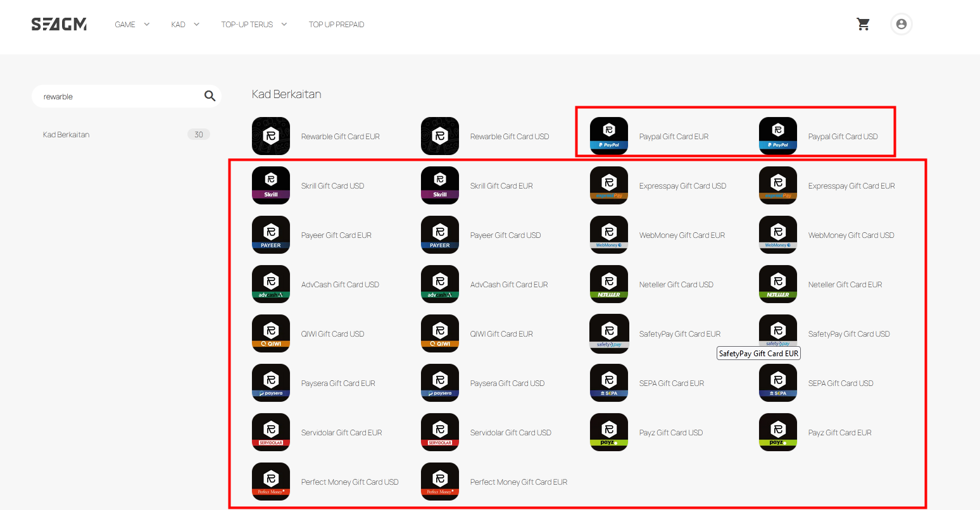Click the Payz Gift Card EUR text link
The height and width of the screenshot is (510, 980).
point(840,433)
